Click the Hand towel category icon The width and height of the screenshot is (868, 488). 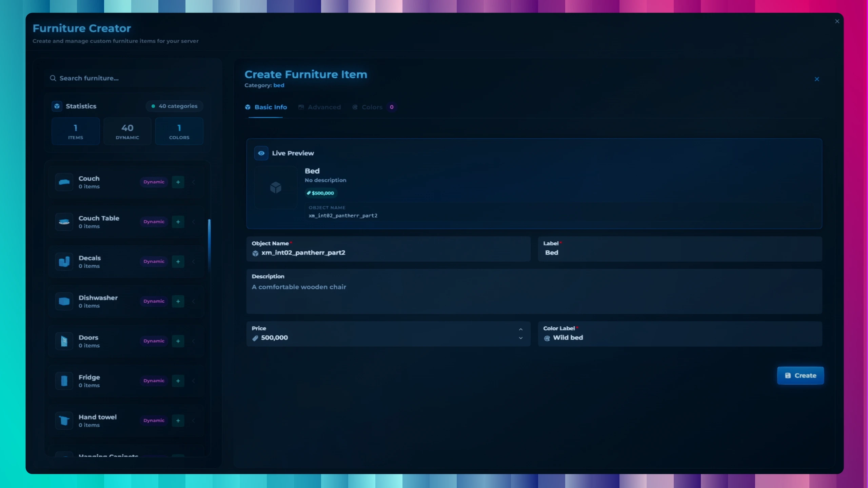[64, 421]
